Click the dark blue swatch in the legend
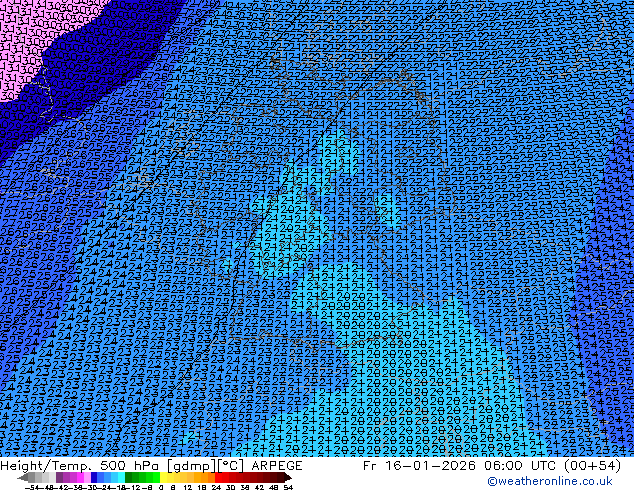 (94, 477)
